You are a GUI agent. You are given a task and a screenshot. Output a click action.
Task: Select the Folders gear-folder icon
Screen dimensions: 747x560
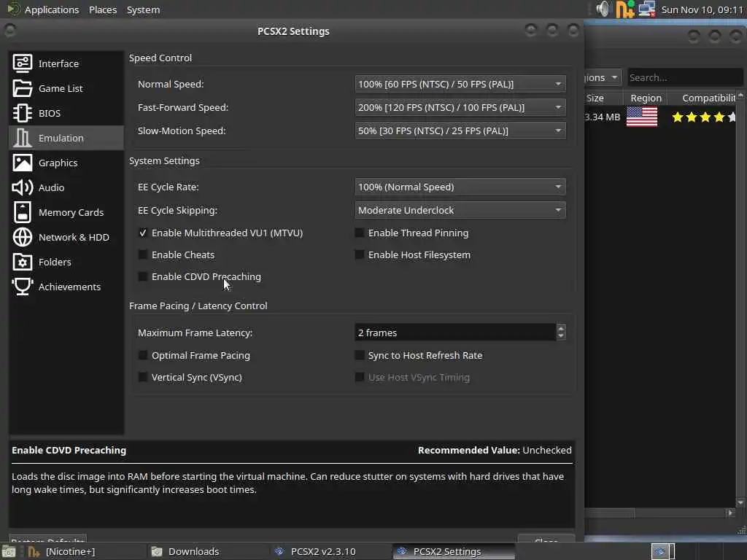23,262
